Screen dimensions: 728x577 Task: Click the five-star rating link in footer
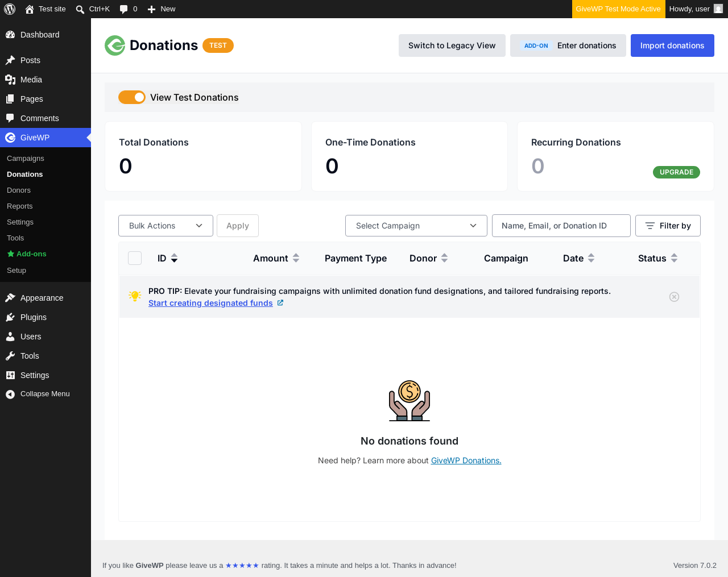242,566
